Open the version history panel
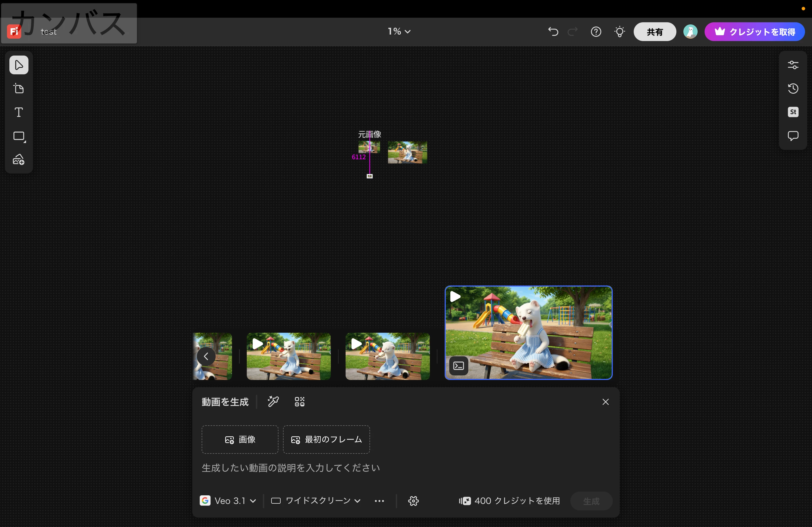The height and width of the screenshot is (527, 812). pos(793,88)
